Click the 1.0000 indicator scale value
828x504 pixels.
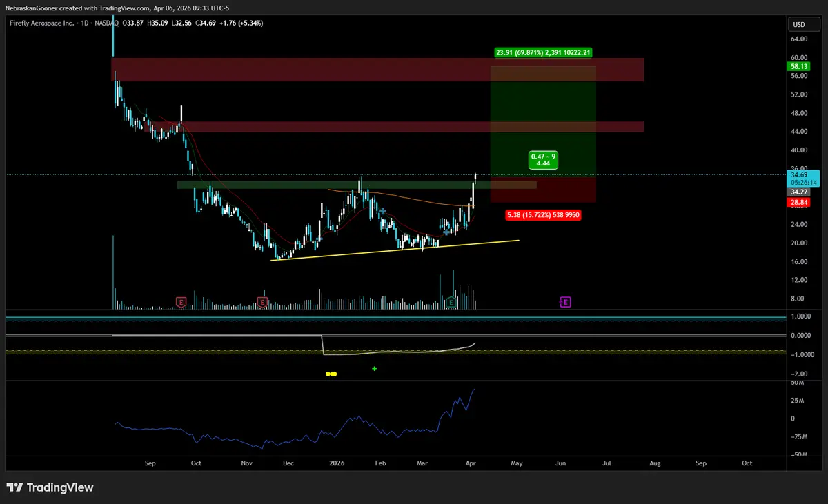click(800, 316)
